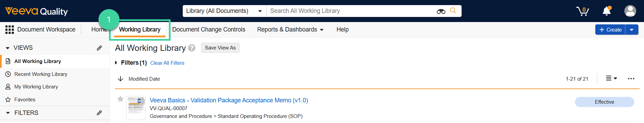Switch to Document Change Controls tab
Screen dimensions: 644x123
(209, 29)
